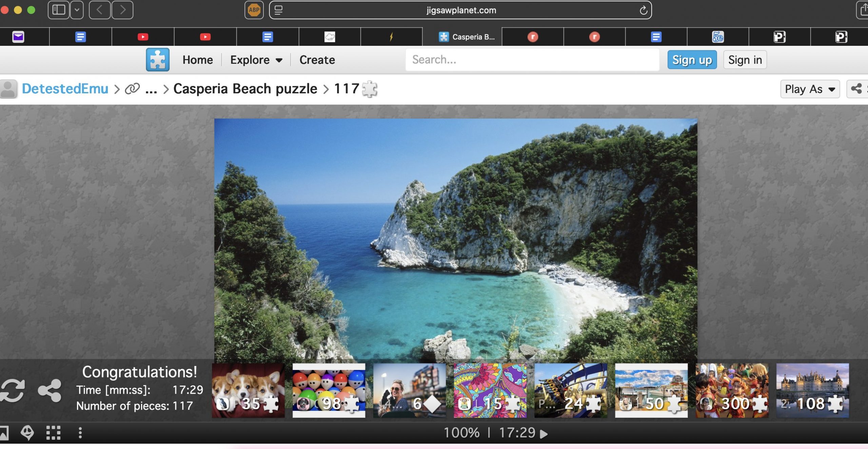Viewport: 868px width, 449px height.
Task: Expand the tab groups chevron next to sidebar
Action: 77,10
